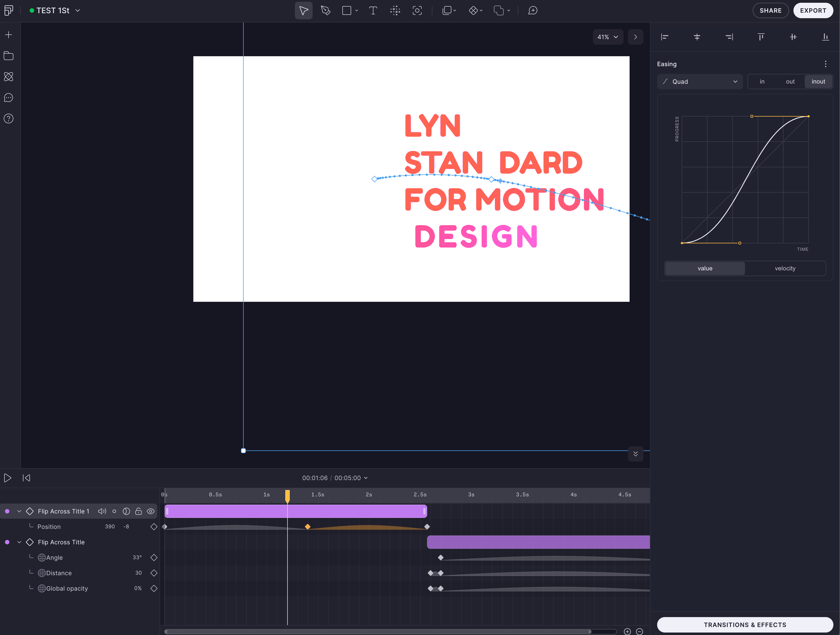This screenshot has height=635, width=840.
Task: Toggle lock on Flip Across Title 1
Action: point(139,512)
